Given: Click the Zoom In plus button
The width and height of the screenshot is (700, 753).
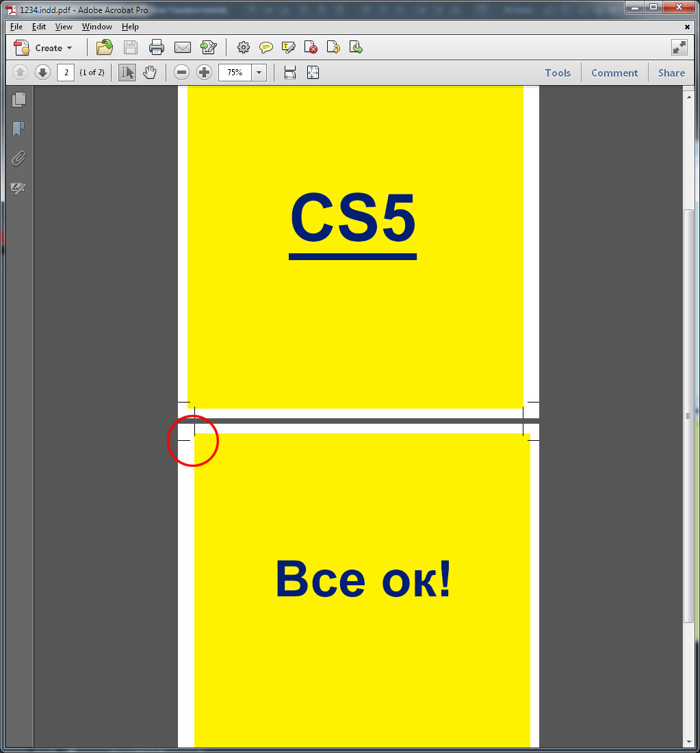Looking at the screenshot, I should (204, 73).
